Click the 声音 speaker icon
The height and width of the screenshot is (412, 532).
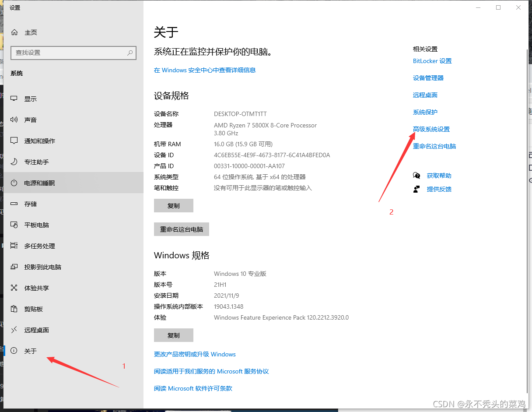14,120
